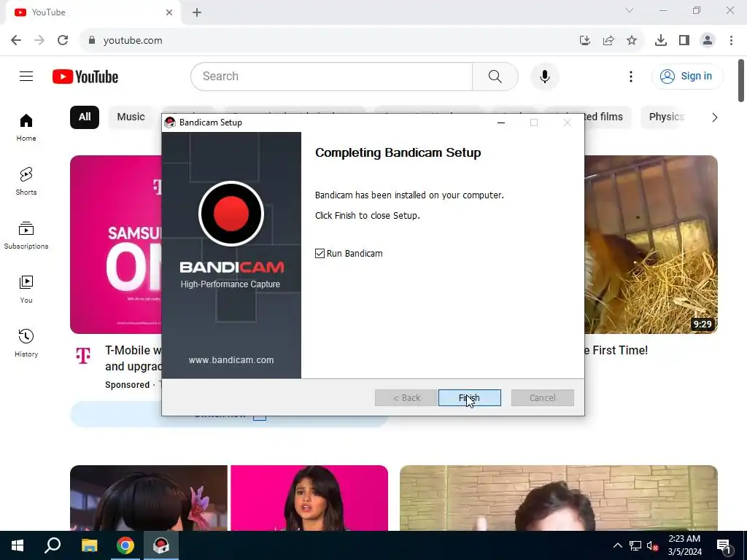Click the muted volume tray icon

point(652,545)
